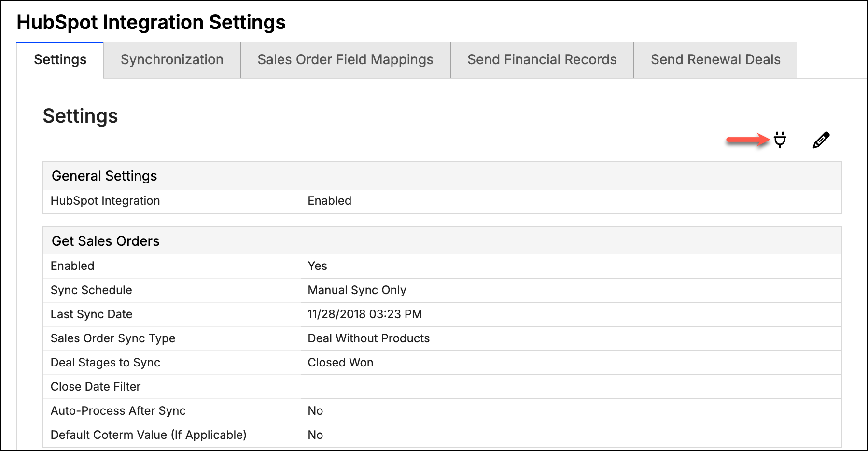Click the Deal Stages to Sync label
This screenshot has height=451, width=868.
tap(105, 363)
